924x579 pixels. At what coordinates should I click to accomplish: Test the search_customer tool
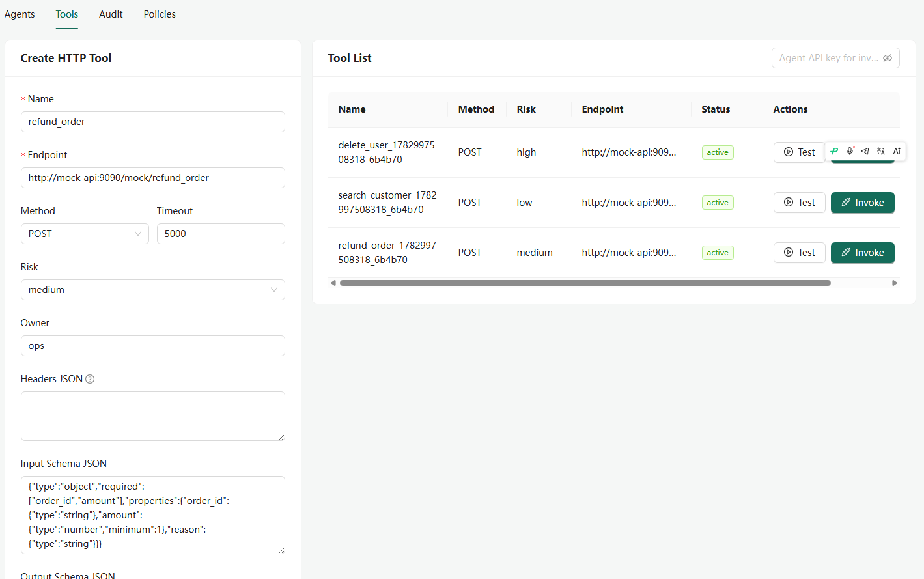(799, 203)
